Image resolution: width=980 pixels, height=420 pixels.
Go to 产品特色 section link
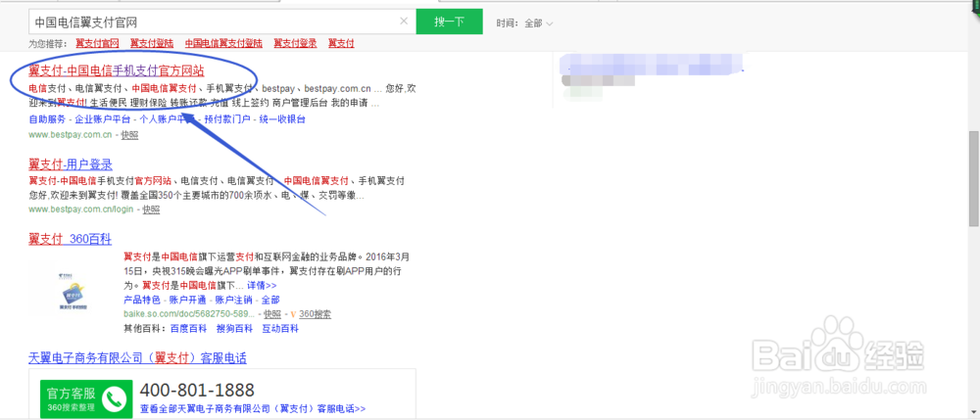pos(142,300)
